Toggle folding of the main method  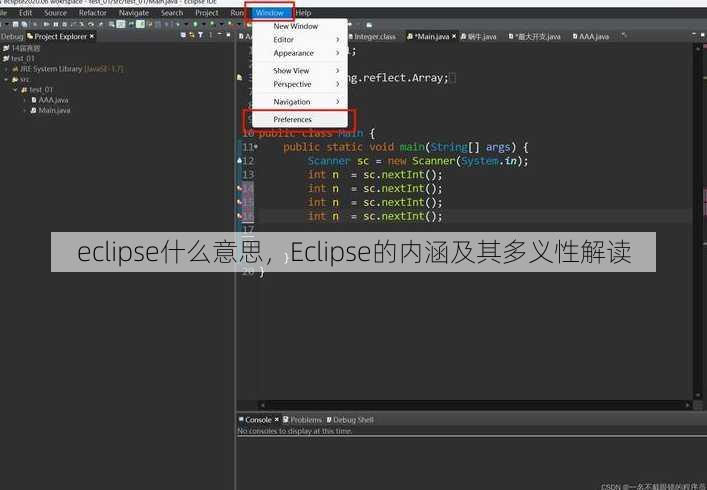[256, 147]
